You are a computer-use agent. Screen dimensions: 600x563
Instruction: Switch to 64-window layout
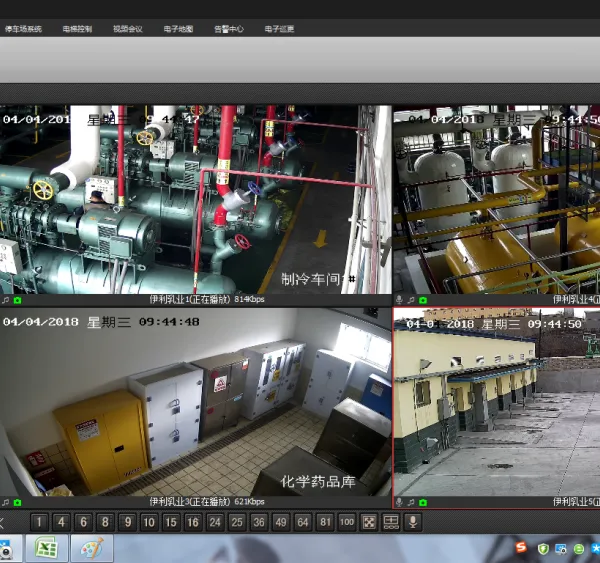tap(303, 522)
